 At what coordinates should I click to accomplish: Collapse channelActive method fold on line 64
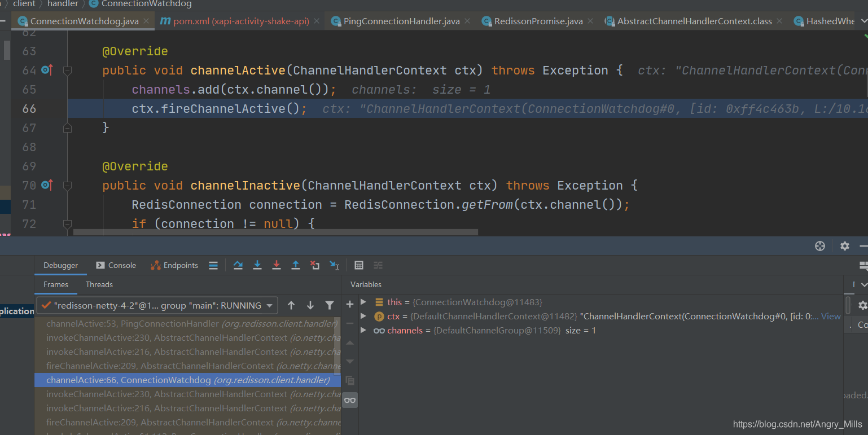[67, 71]
